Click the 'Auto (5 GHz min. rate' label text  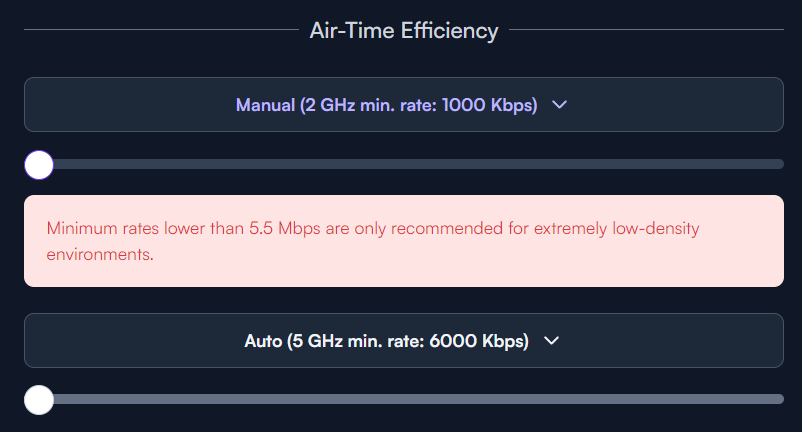[x=334, y=341]
